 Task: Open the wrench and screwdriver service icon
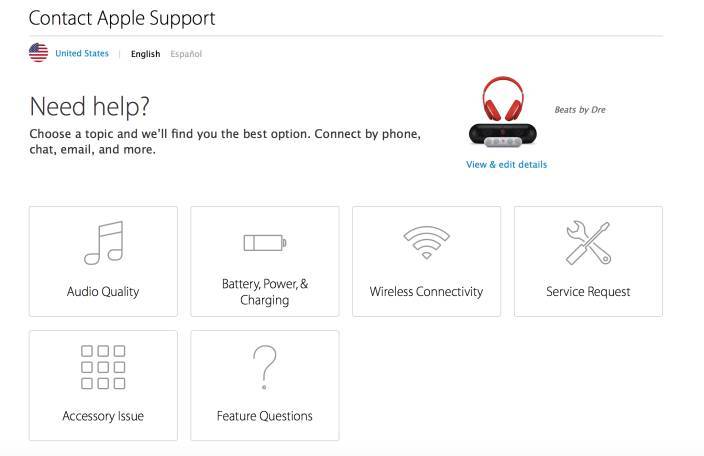(588, 243)
